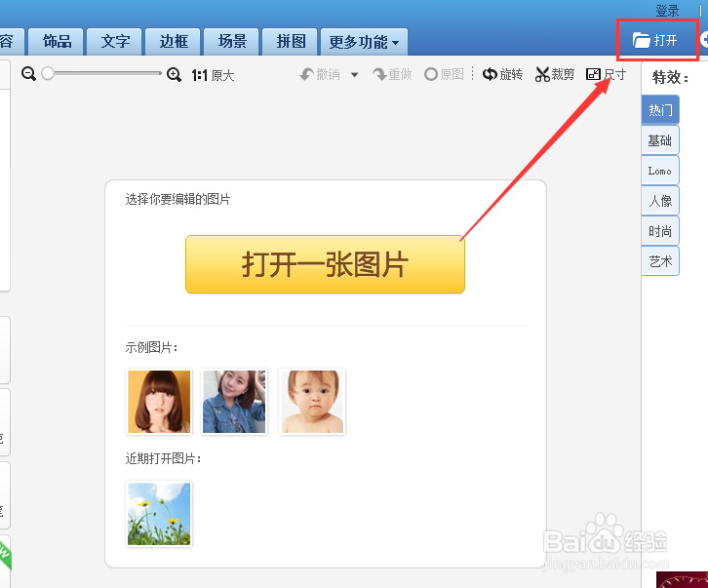Viewport: 708px width, 588px height.
Task: Click the 1:1 原大 original size button
Action: click(213, 75)
